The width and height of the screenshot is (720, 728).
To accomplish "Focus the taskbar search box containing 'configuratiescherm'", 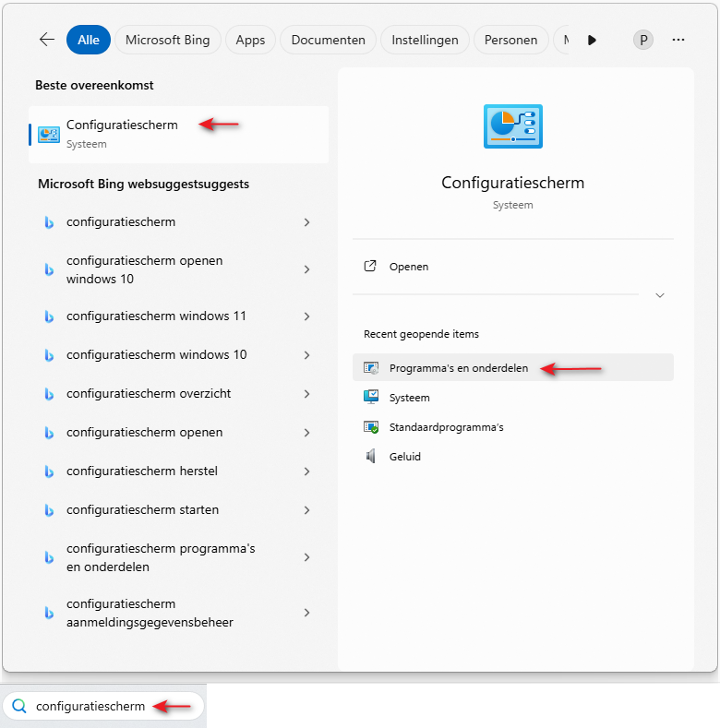I will pyautogui.click(x=103, y=706).
